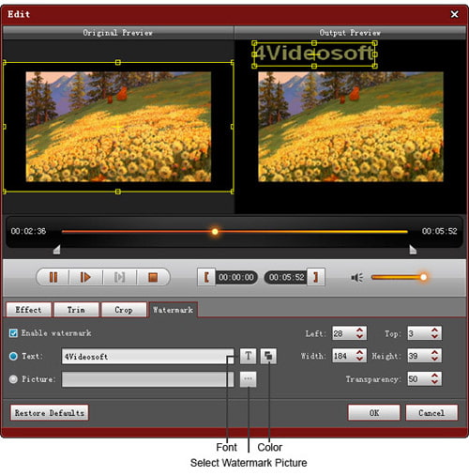Viewport: 469px width, 476px height.
Task: Click the trim end time 00:05:52 field
Action: [x=286, y=277]
